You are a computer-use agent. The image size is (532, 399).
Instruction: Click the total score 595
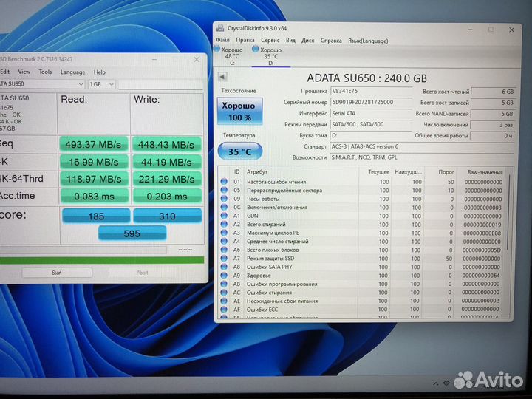pyautogui.click(x=132, y=233)
